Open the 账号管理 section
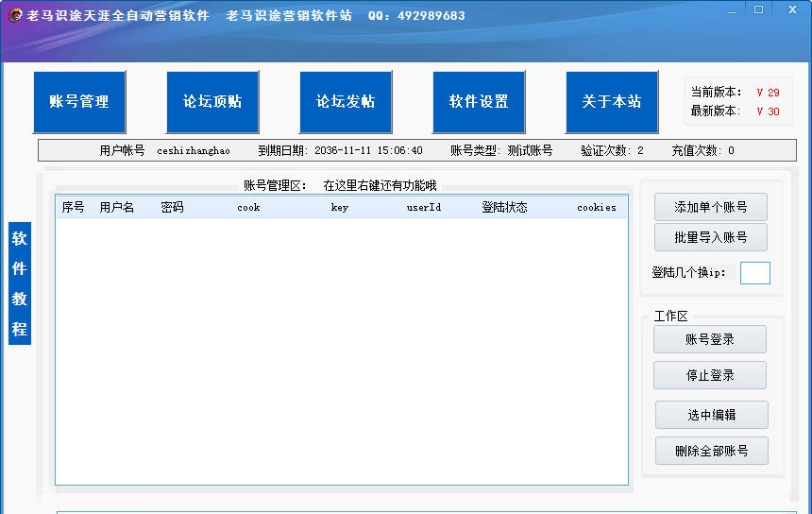This screenshot has height=514, width=812. click(79, 102)
